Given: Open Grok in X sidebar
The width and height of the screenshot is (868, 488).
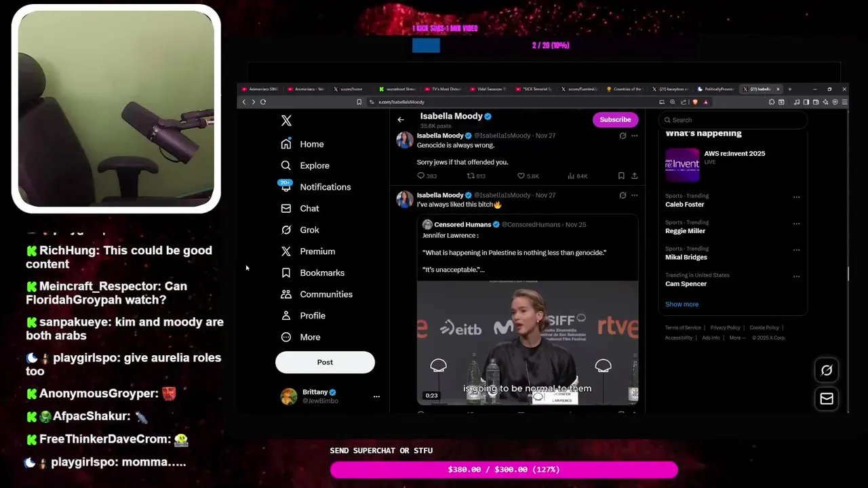Looking at the screenshot, I should 300,230.
